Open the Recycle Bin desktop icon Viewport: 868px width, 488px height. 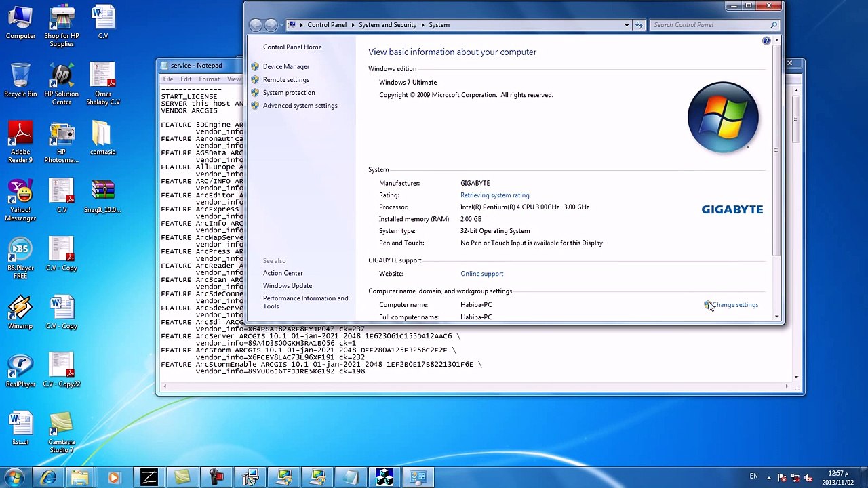20,81
